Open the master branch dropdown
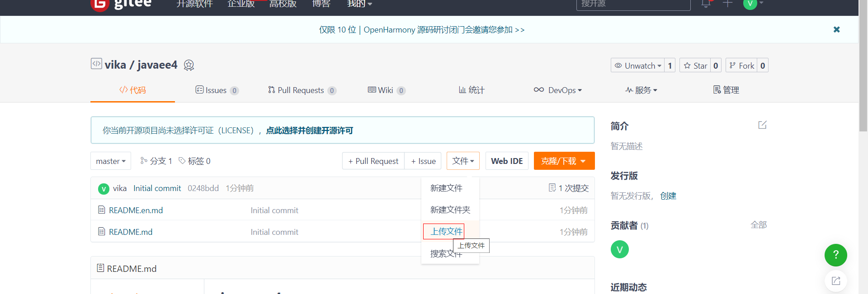868x294 pixels. (x=111, y=161)
